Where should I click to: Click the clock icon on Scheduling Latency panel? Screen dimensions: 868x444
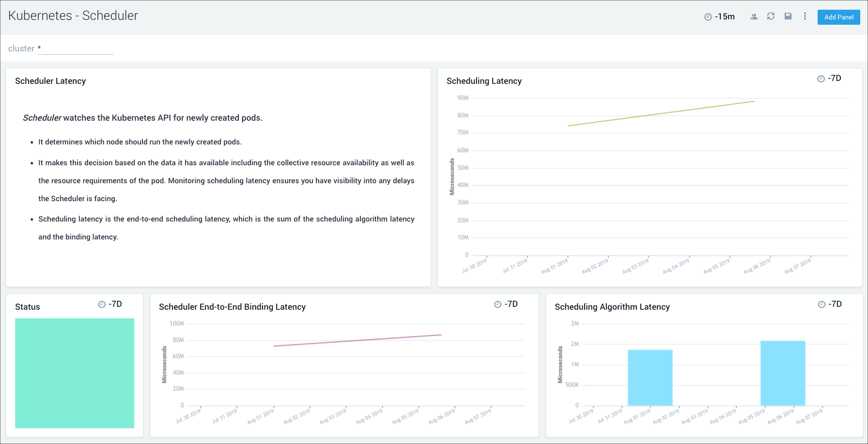point(821,79)
